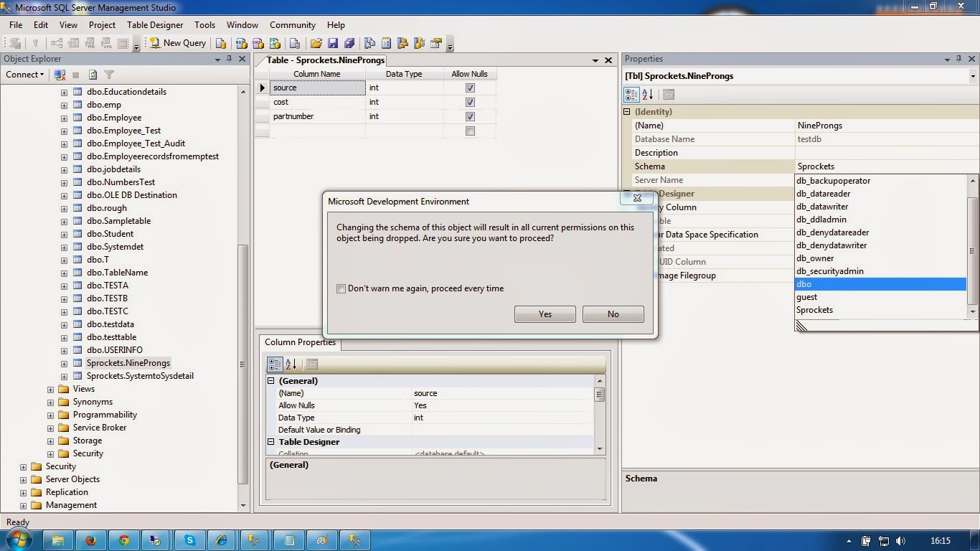Click No in the warning dialog
The width and height of the screenshot is (980, 551).
tap(613, 314)
